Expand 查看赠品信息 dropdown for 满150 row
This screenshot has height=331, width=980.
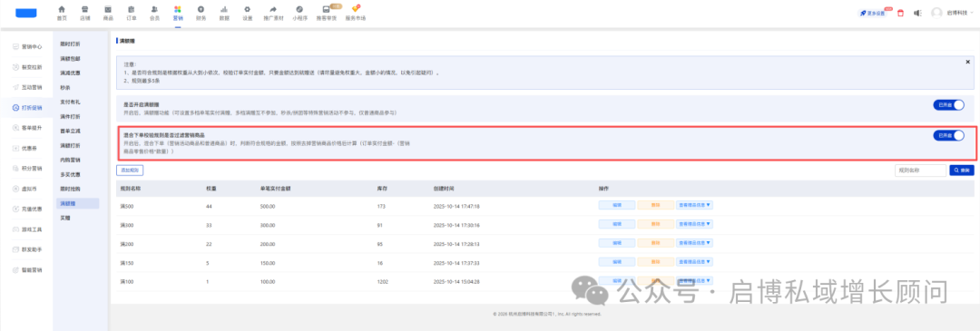click(x=694, y=262)
